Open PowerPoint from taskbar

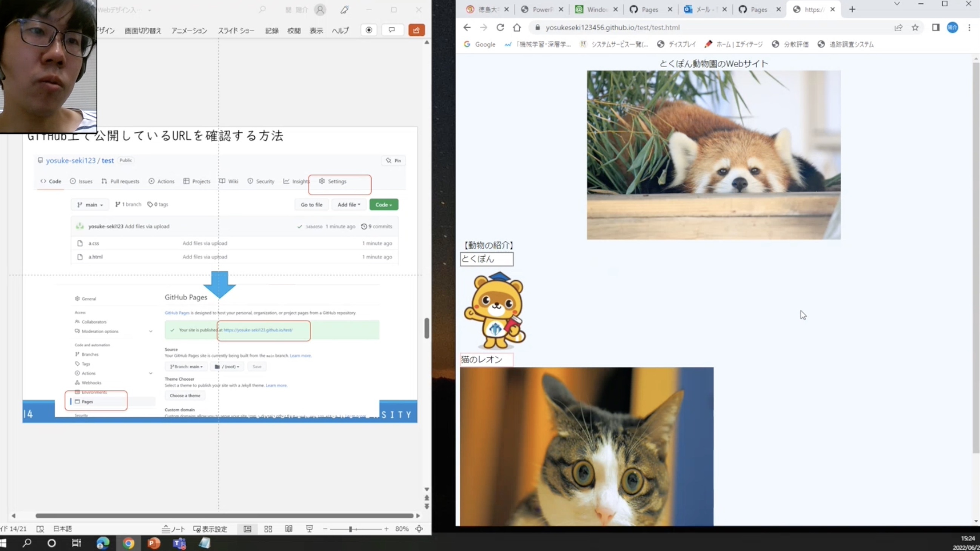point(154,543)
